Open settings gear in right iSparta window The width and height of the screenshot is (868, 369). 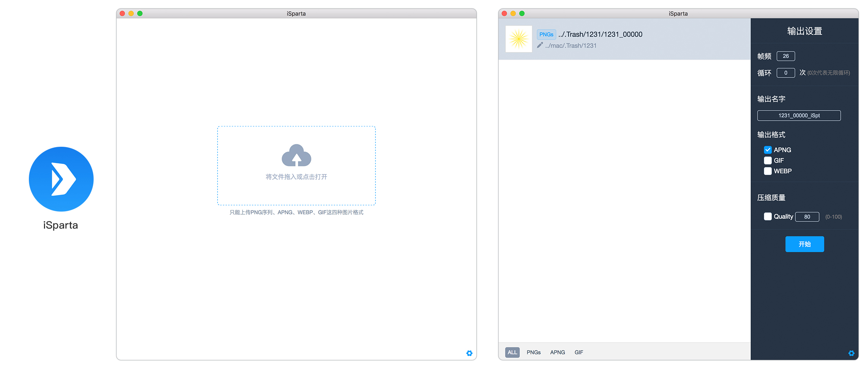coord(851,353)
